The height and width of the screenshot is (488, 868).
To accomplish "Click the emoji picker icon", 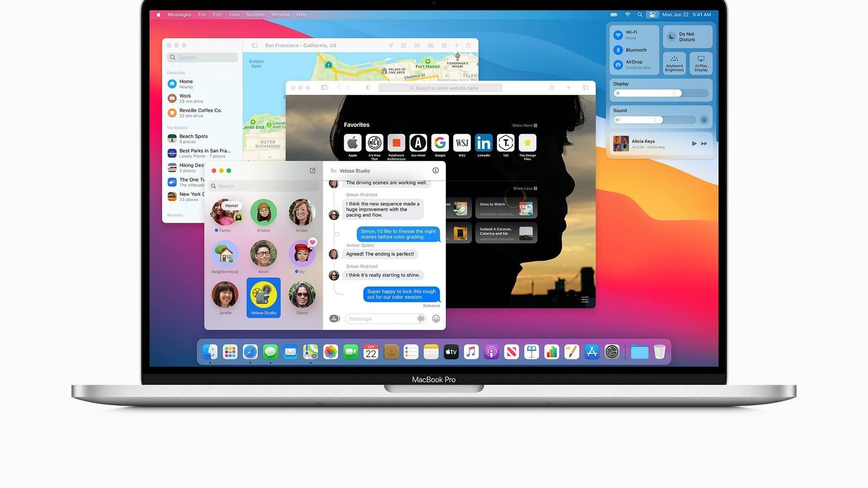I will [436, 319].
